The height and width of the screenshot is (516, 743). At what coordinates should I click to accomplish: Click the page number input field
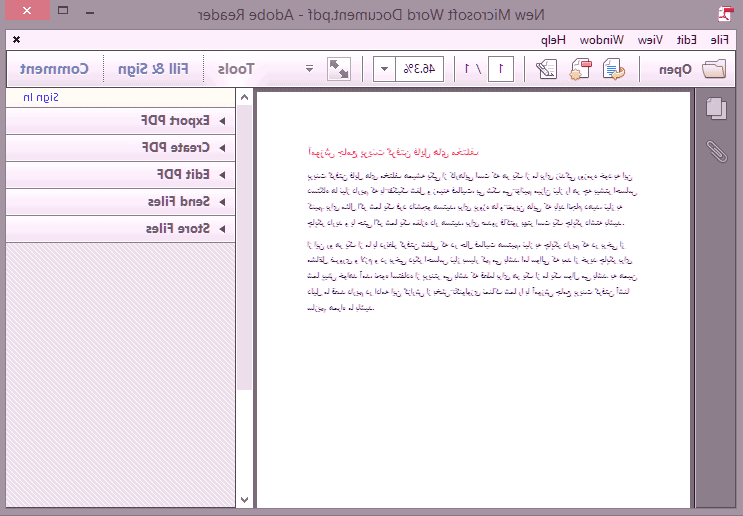click(500, 69)
